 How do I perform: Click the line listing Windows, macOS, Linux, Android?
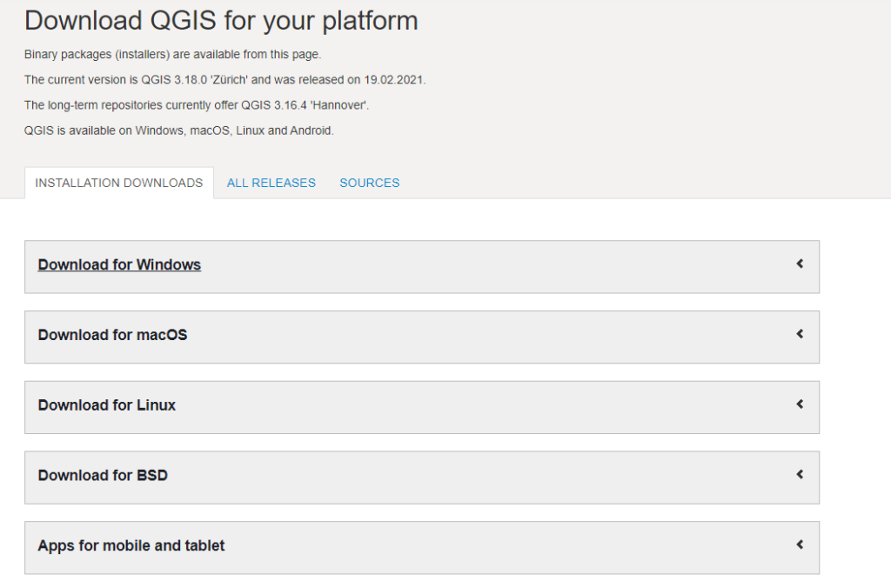[178, 130]
